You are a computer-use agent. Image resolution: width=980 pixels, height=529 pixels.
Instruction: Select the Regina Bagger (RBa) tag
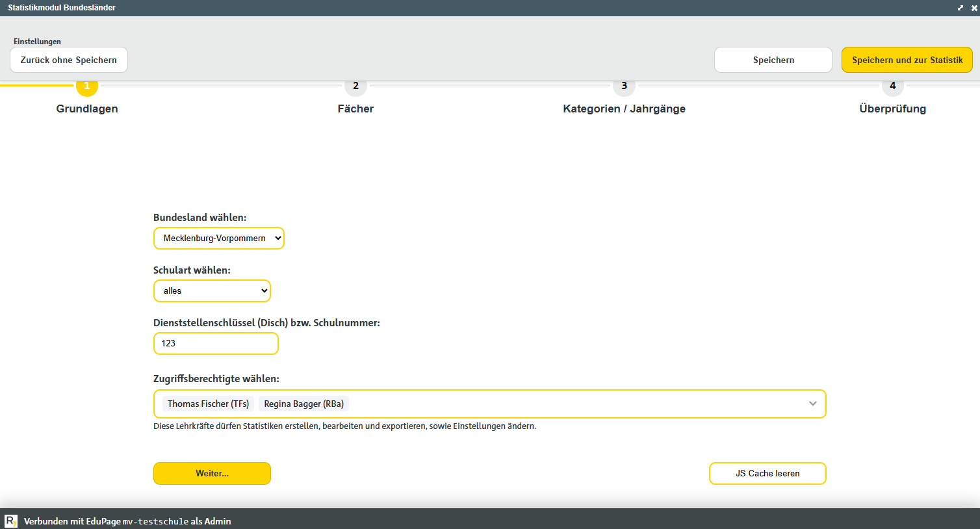tap(304, 404)
